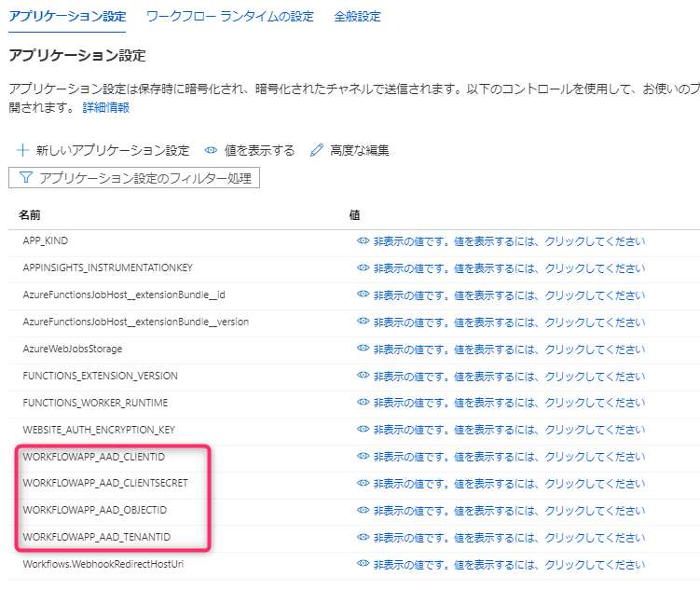Reveal hidden value text for WORKFLOWAPP_AAD_CLIENTSECRET
Viewport: 700px width, 590px height.
click(509, 484)
